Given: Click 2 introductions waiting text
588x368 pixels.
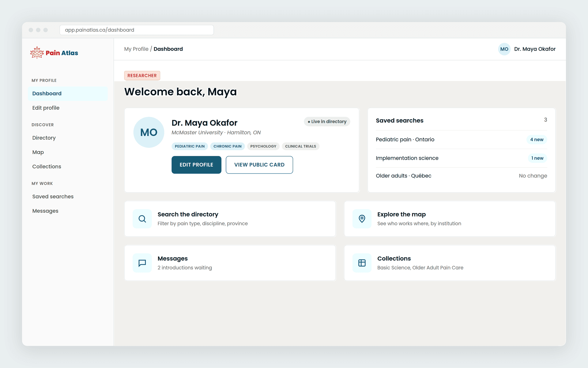Looking at the screenshot, I should (185, 268).
